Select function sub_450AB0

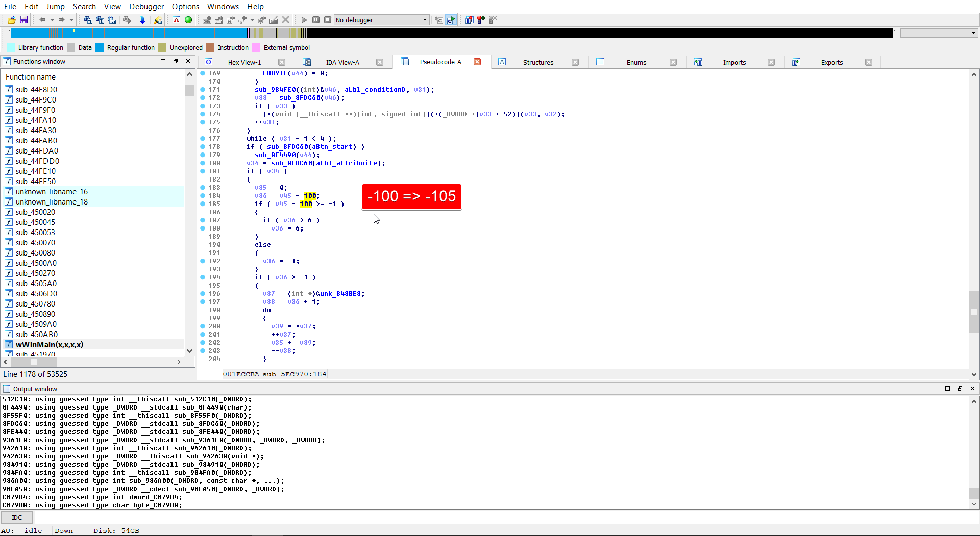coord(36,335)
